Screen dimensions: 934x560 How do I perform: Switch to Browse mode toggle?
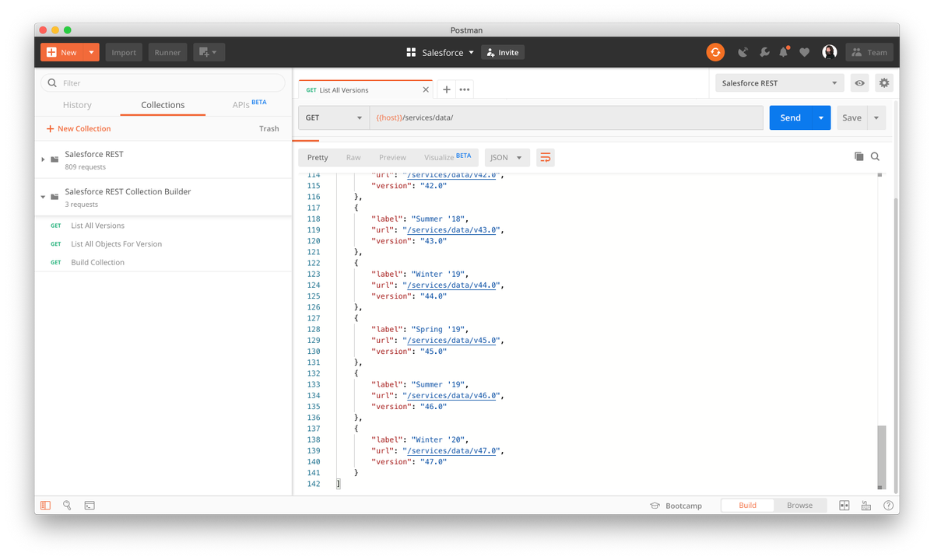coord(799,506)
